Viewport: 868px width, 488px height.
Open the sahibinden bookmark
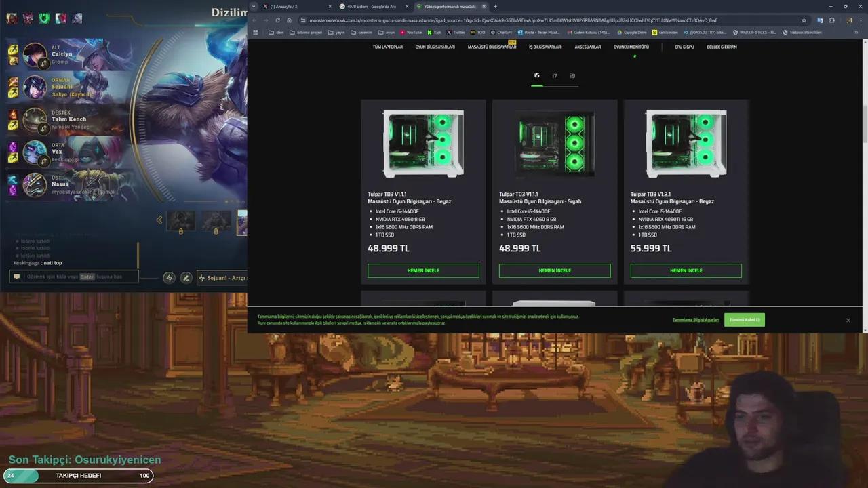point(665,32)
